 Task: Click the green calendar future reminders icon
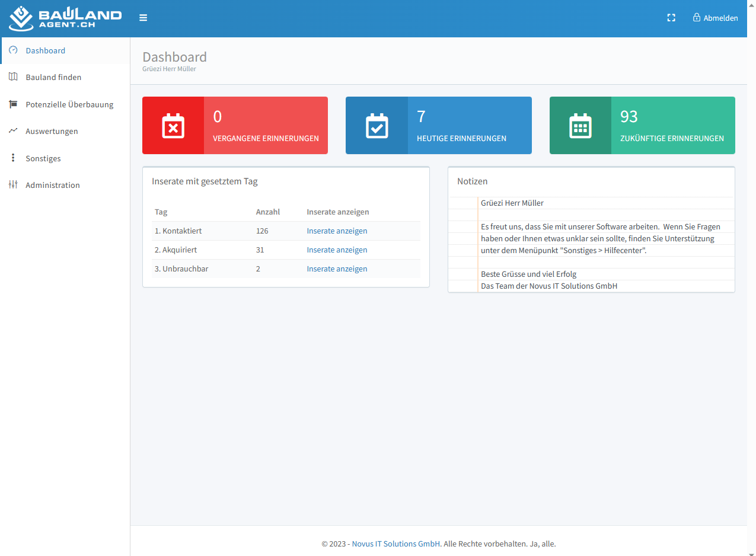tap(580, 126)
